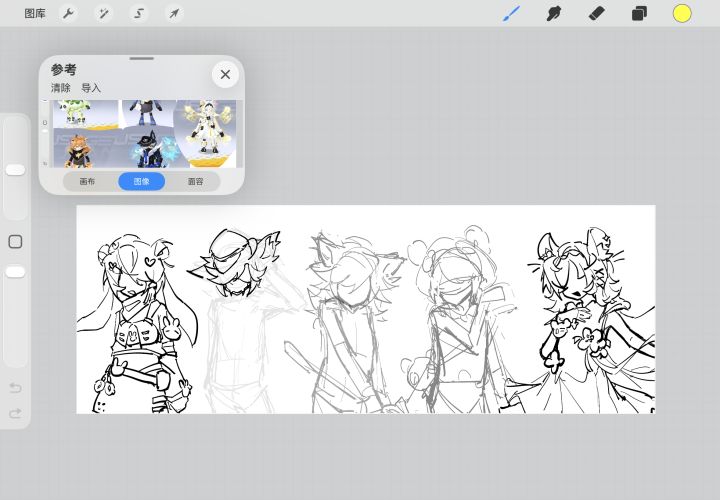Switch reference to 面容 tab
The width and height of the screenshot is (720, 500).
(x=196, y=181)
